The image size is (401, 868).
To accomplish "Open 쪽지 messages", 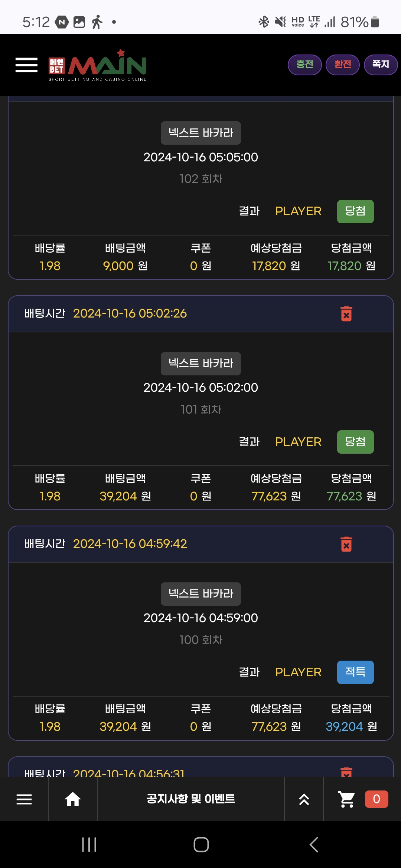I will pyautogui.click(x=381, y=65).
